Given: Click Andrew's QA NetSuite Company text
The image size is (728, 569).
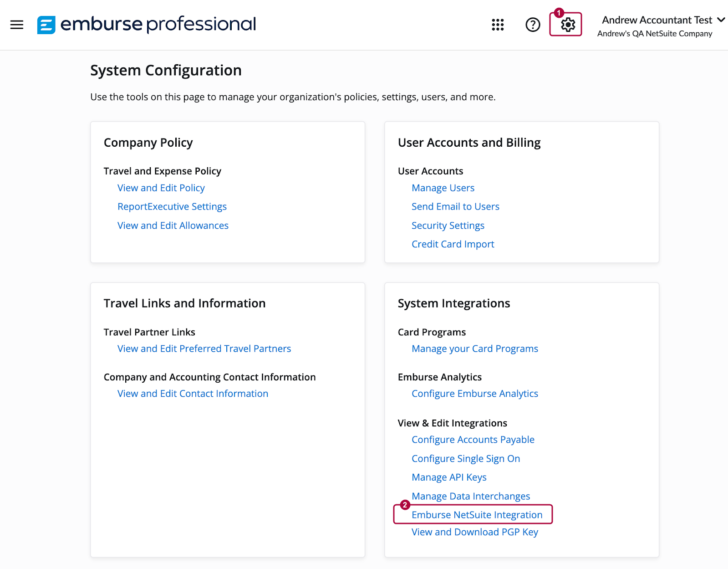Looking at the screenshot, I should click(x=655, y=34).
